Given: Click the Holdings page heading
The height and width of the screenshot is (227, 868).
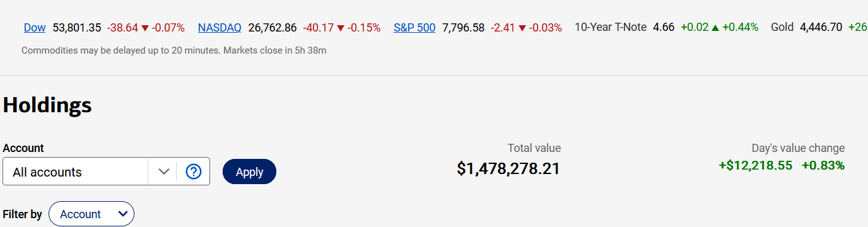Looking at the screenshot, I should point(47,105).
